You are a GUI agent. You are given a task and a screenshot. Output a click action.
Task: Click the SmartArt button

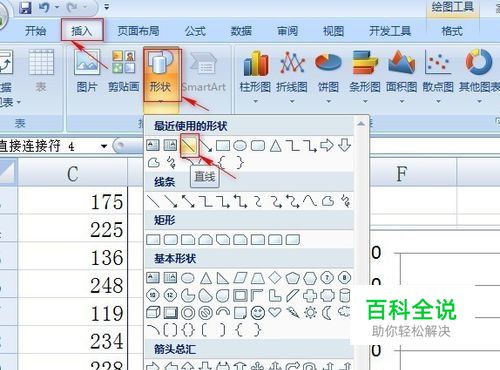pyautogui.click(x=204, y=71)
